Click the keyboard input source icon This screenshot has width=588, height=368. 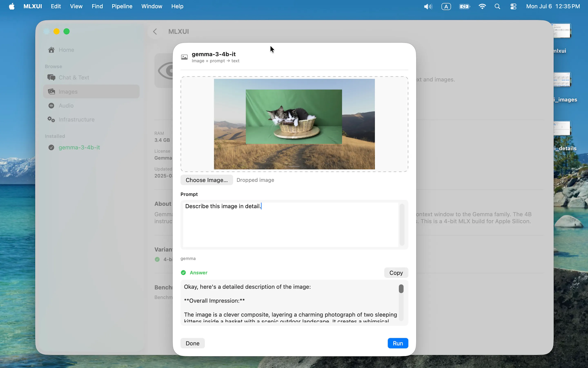coord(446,7)
